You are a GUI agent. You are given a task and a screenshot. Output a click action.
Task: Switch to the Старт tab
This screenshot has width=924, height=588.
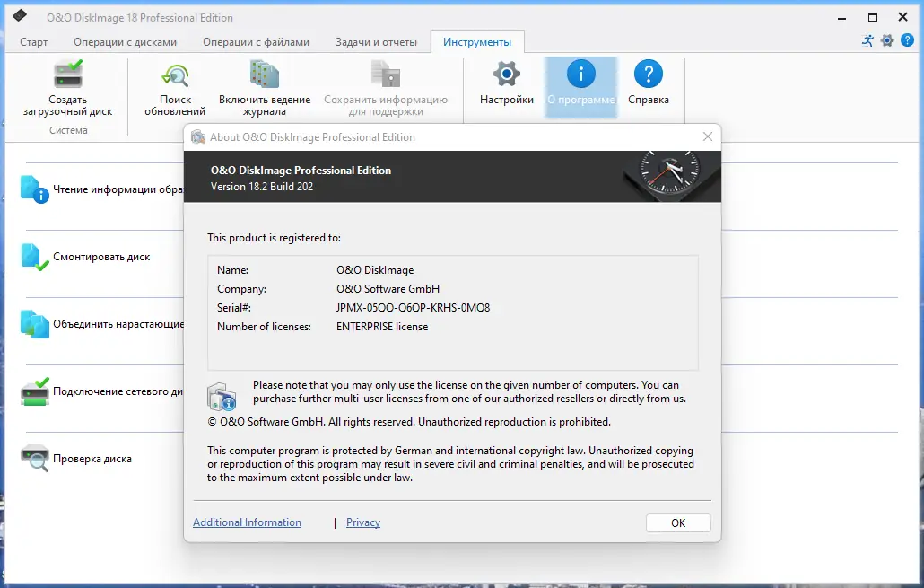33,42
